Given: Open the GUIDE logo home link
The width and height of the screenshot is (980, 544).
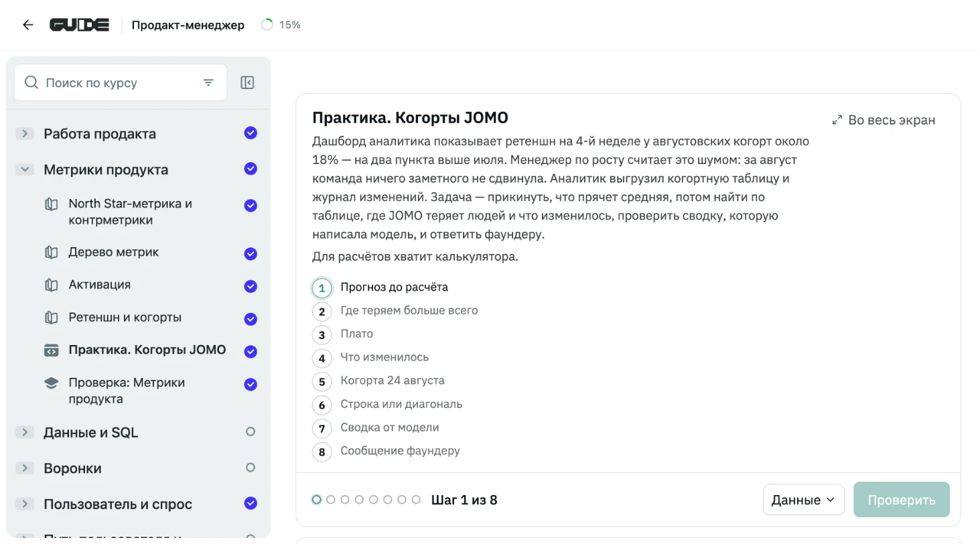Looking at the screenshot, I should 79,25.
